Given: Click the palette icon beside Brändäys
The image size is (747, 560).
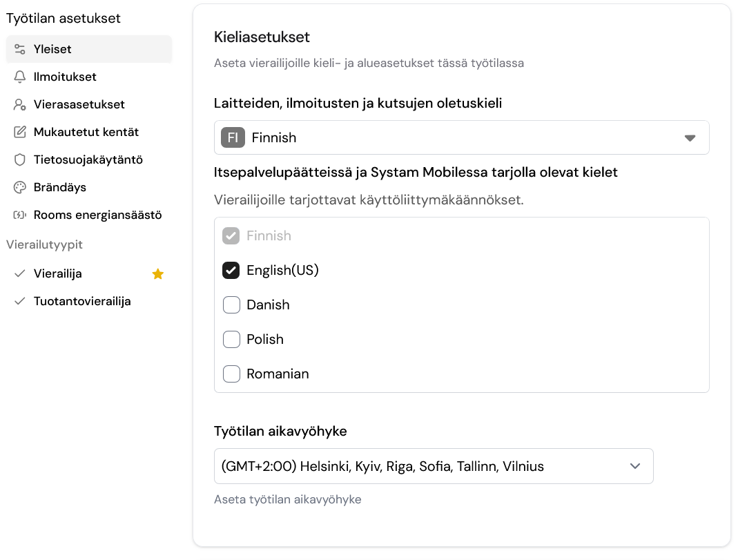Looking at the screenshot, I should (20, 187).
